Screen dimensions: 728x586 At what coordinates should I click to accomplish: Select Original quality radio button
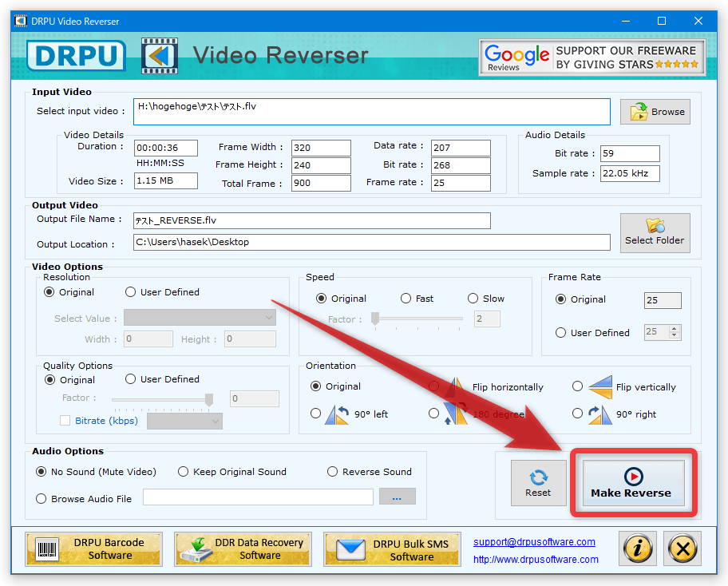[x=49, y=380]
